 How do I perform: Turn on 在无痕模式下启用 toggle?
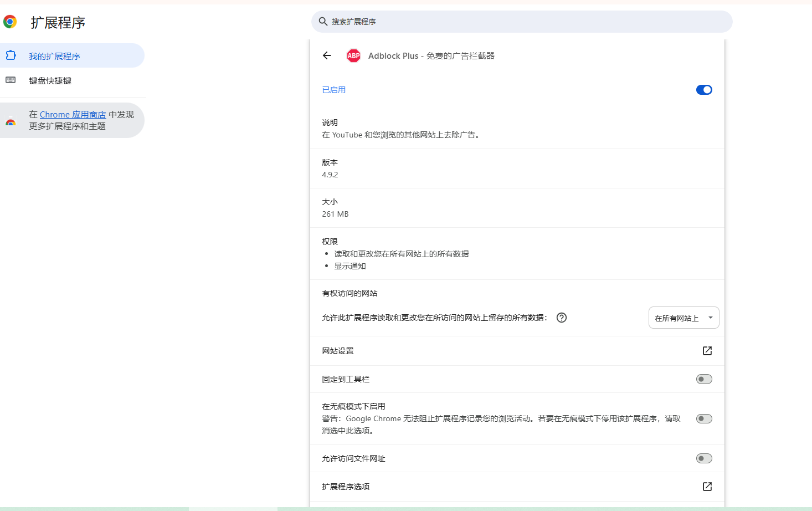tap(704, 418)
